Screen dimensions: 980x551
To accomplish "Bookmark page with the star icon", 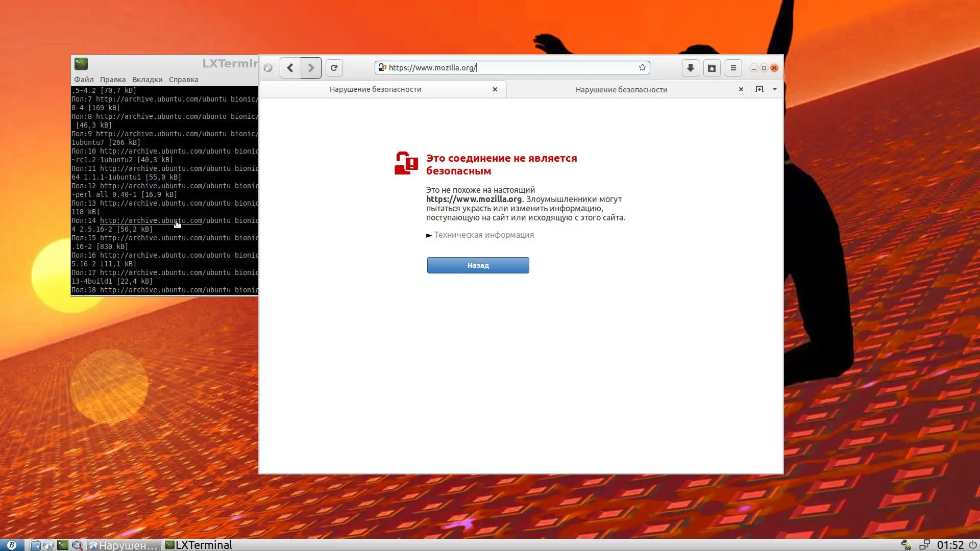I will [x=642, y=67].
